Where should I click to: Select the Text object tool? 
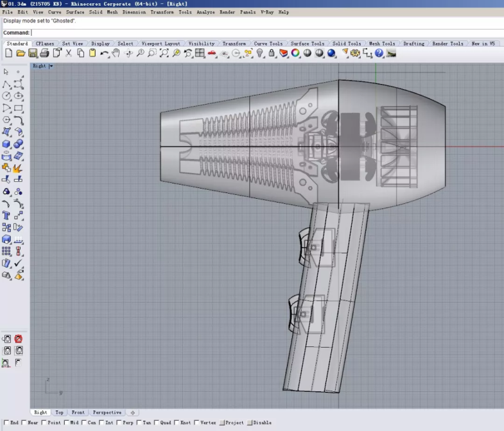(6, 216)
